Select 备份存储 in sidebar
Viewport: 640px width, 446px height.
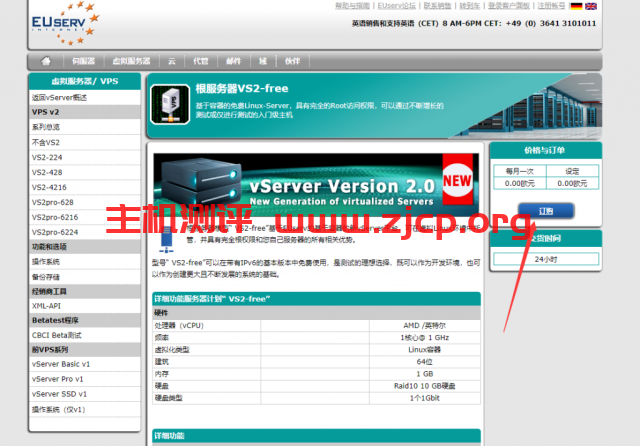point(46,277)
